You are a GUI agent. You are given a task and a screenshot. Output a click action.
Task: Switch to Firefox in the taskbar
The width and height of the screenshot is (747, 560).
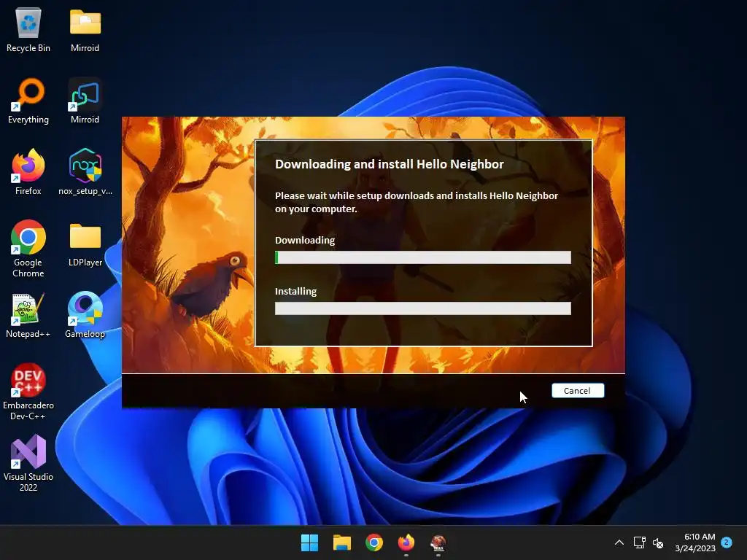tap(406, 542)
